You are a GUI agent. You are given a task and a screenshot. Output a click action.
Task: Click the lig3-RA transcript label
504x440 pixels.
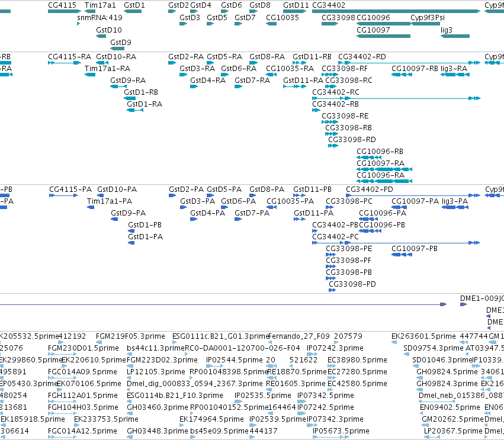click(454, 69)
